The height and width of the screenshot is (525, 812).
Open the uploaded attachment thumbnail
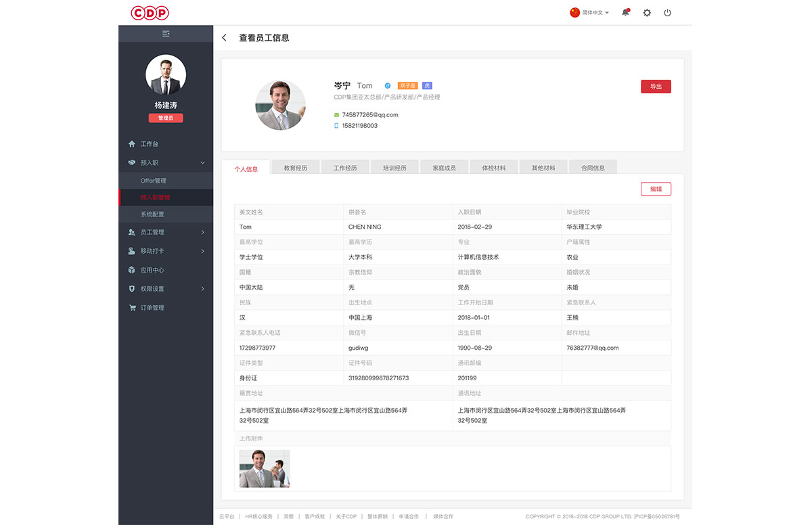click(x=265, y=469)
